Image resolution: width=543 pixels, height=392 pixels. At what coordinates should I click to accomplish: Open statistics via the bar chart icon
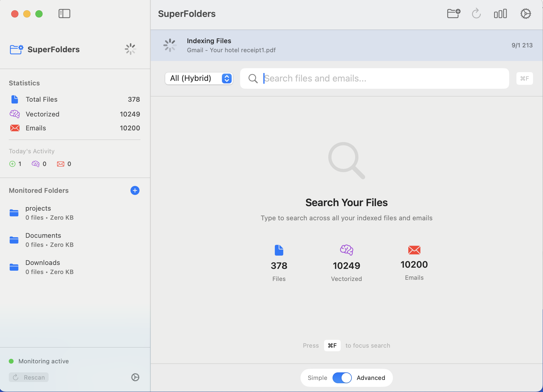(x=500, y=13)
